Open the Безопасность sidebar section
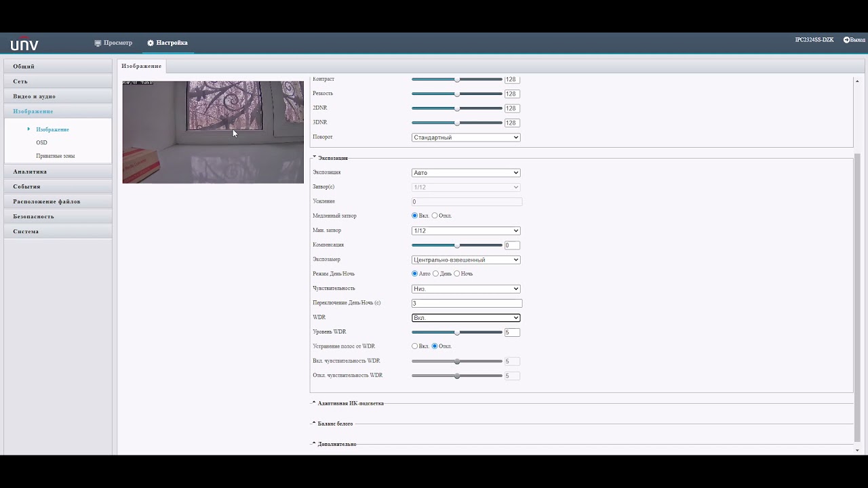Image resolution: width=868 pixels, height=488 pixels. [x=58, y=216]
